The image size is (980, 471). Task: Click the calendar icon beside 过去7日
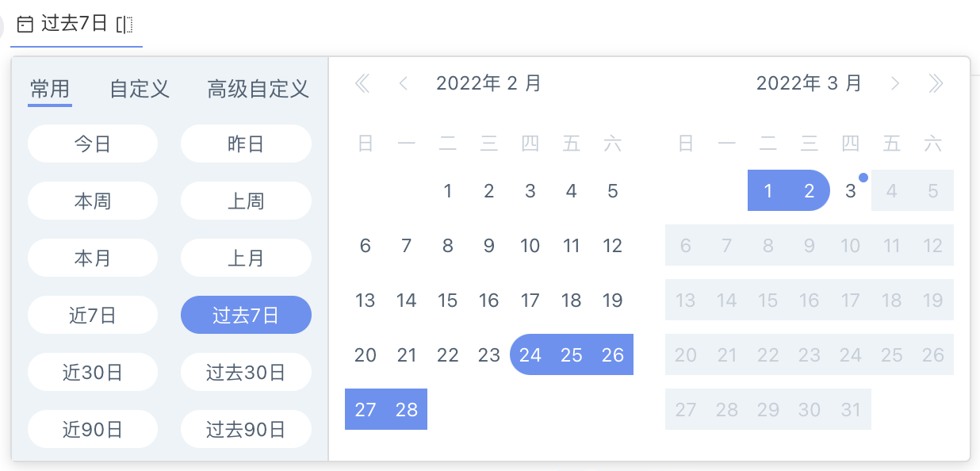[25, 25]
